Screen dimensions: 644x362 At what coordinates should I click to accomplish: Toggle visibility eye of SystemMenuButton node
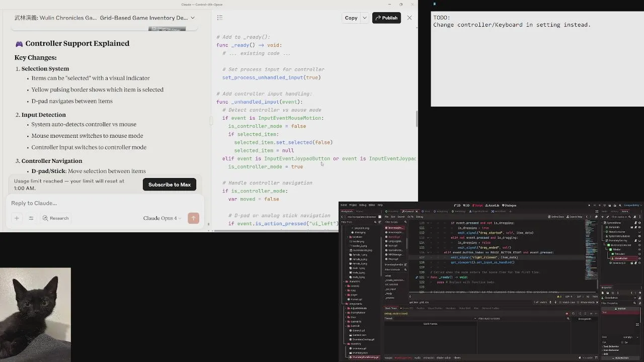click(639, 236)
